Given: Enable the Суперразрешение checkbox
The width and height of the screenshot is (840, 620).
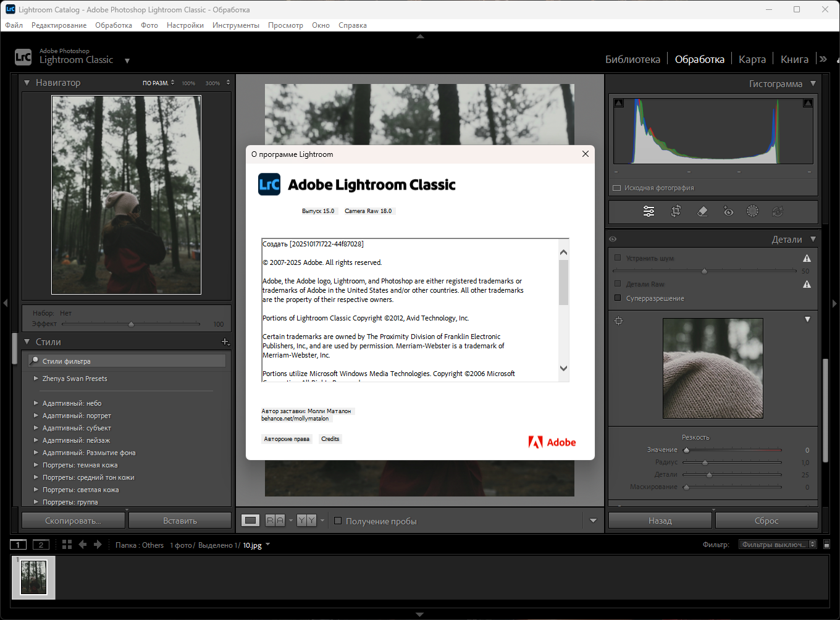Looking at the screenshot, I should [617, 298].
